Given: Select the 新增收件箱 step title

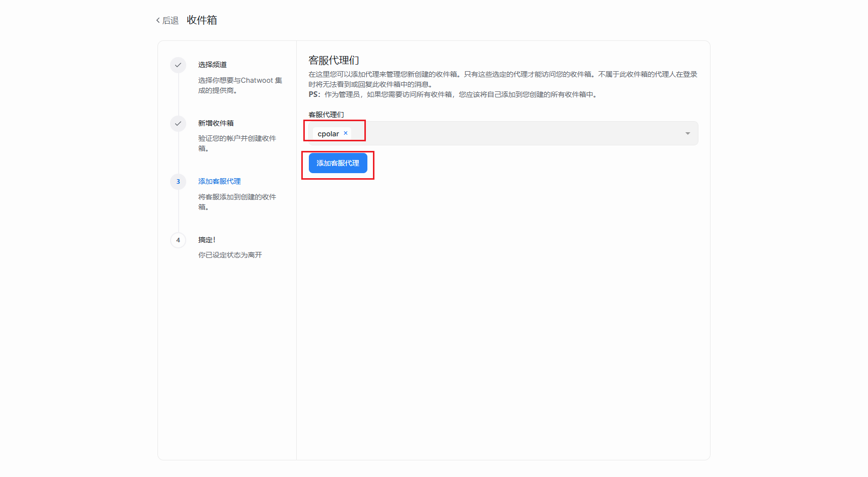Looking at the screenshot, I should pyautogui.click(x=216, y=123).
